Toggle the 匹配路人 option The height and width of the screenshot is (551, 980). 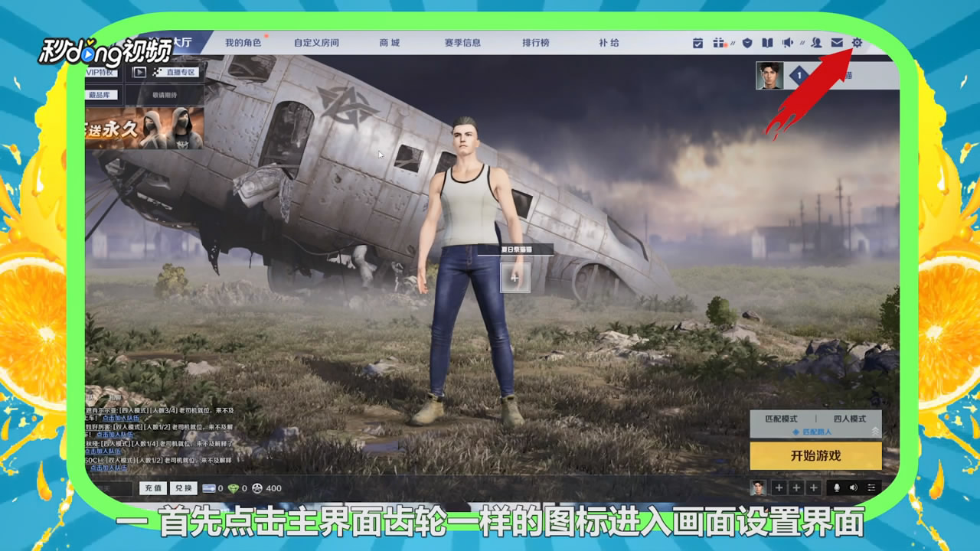(812, 432)
